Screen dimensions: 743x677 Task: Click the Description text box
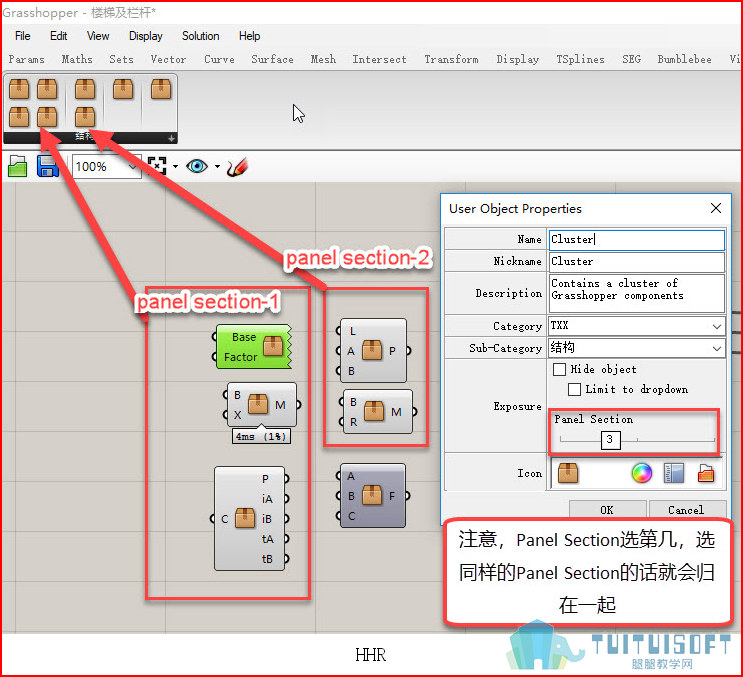636,293
